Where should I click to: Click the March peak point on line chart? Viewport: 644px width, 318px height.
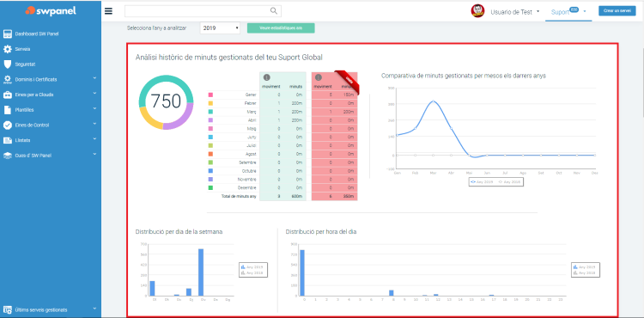click(x=433, y=101)
